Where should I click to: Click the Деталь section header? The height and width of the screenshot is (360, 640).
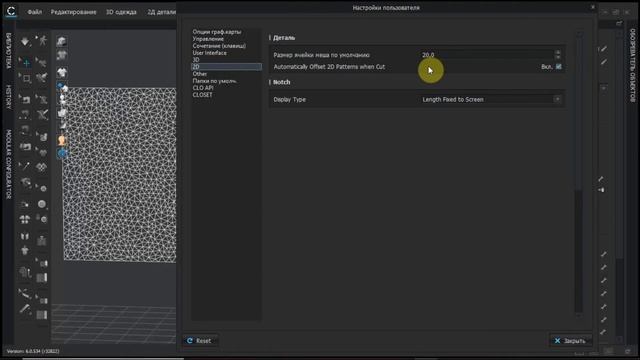(x=284, y=38)
